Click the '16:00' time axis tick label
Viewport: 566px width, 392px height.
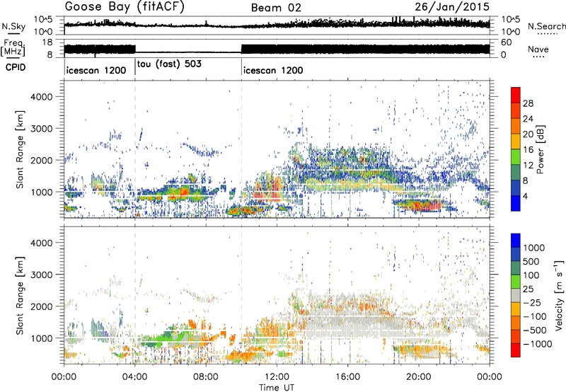(347, 377)
